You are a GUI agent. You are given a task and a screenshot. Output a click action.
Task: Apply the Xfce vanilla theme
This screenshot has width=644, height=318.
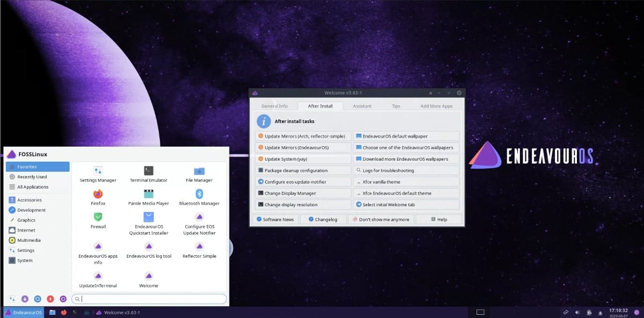click(406, 182)
